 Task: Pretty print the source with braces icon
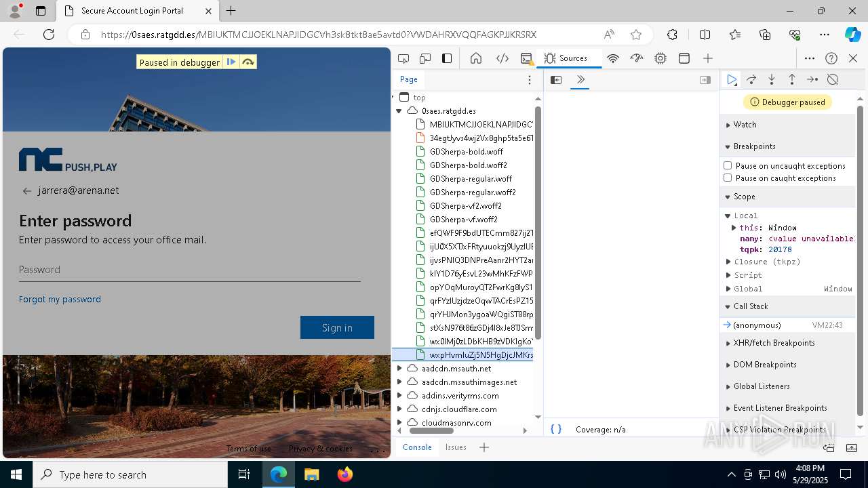(556, 429)
